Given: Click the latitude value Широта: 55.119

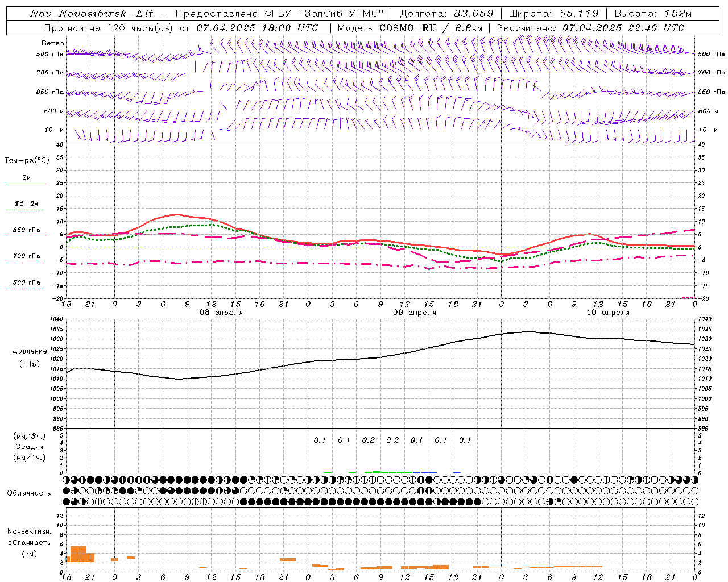Looking at the screenshot, I should click(553, 14).
